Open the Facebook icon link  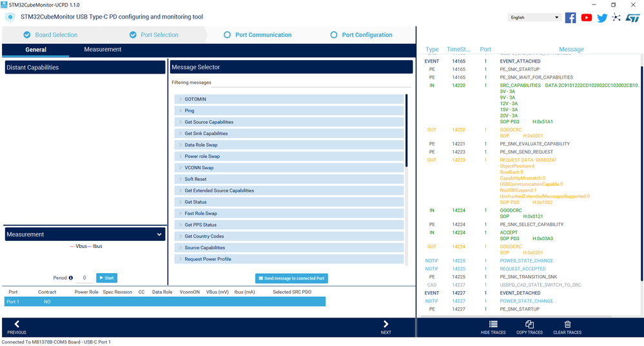coord(570,17)
